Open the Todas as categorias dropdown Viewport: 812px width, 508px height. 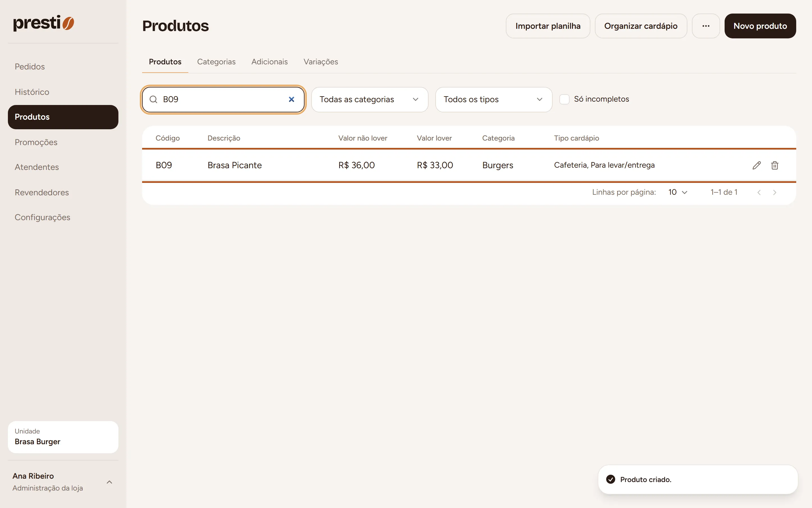click(370, 99)
